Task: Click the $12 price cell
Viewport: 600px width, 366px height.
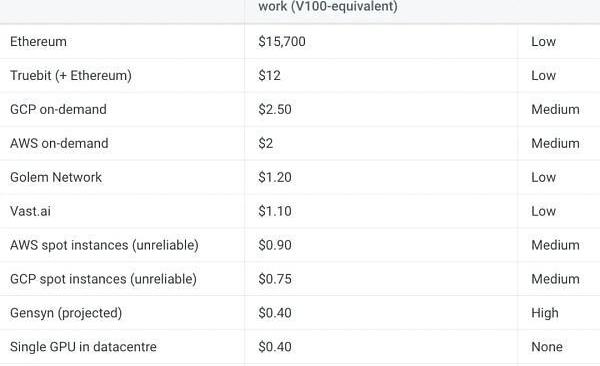Action: click(269, 75)
